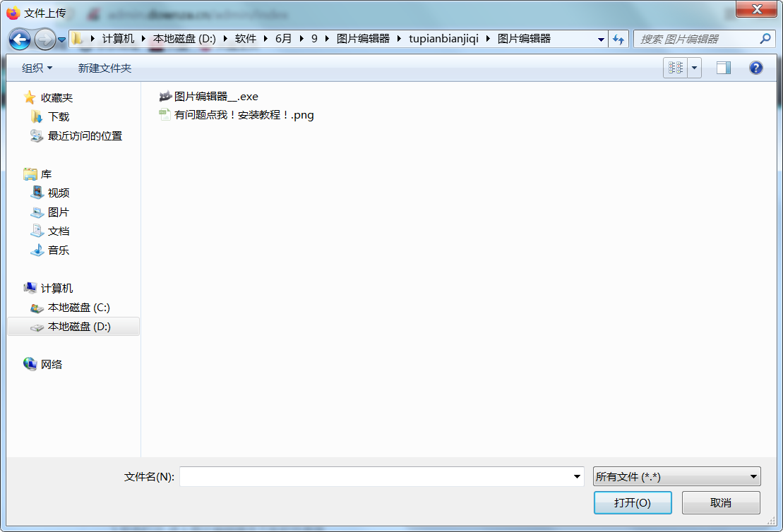Expand the filename history dropdown arrow
This screenshot has width=783, height=532.
(578, 477)
